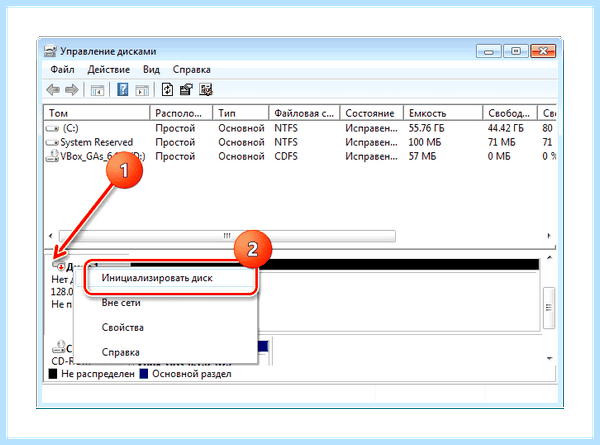Open the Вид menu
This screenshot has height=445, width=600.
point(152,70)
